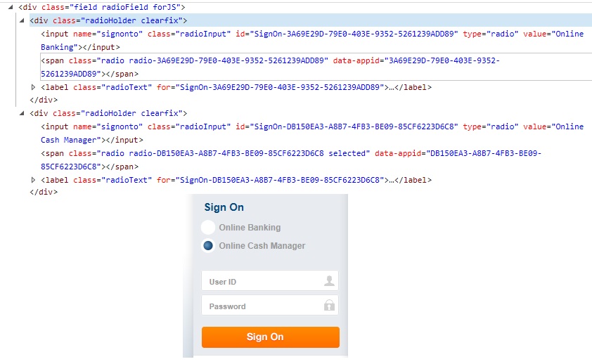Viewport: 592px width, 364px height.
Task: Collapse the field radioField forJS div
Action: (11, 7)
